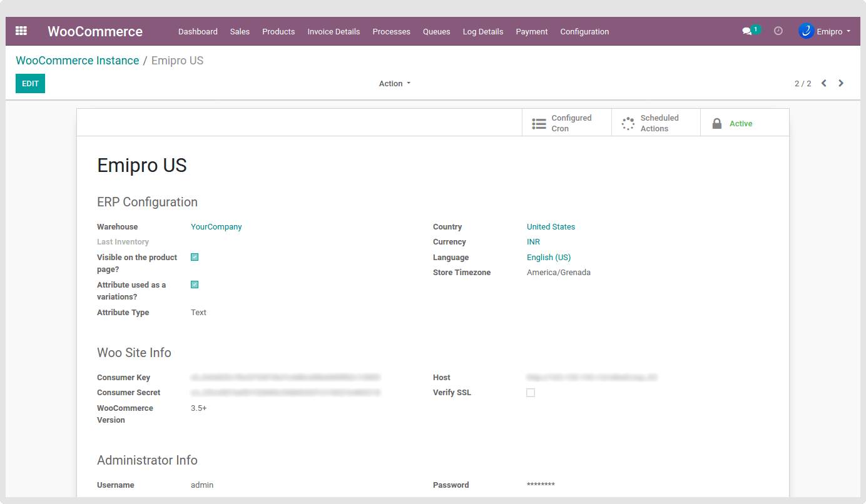Open the English (US) language link

(x=549, y=257)
